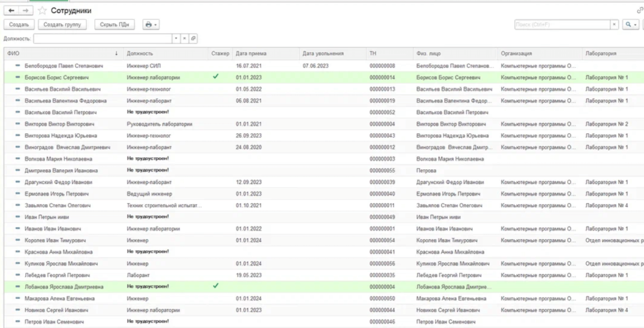Click into the Поиск search field

tap(560, 25)
